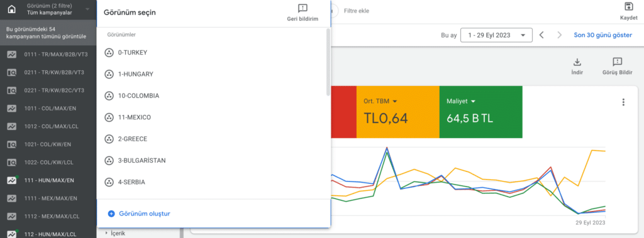Click the Kaydet save icon
The width and height of the screenshot is (644, 238).
pos(628,6)
